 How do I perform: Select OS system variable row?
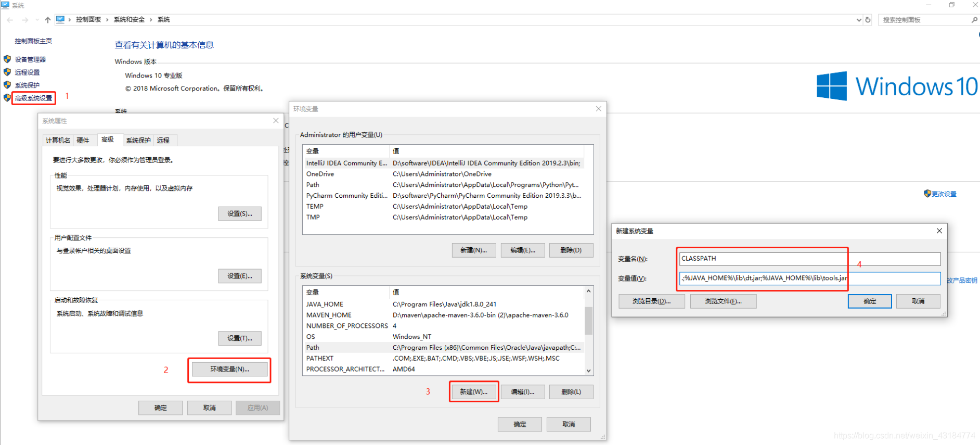point(443,337)
